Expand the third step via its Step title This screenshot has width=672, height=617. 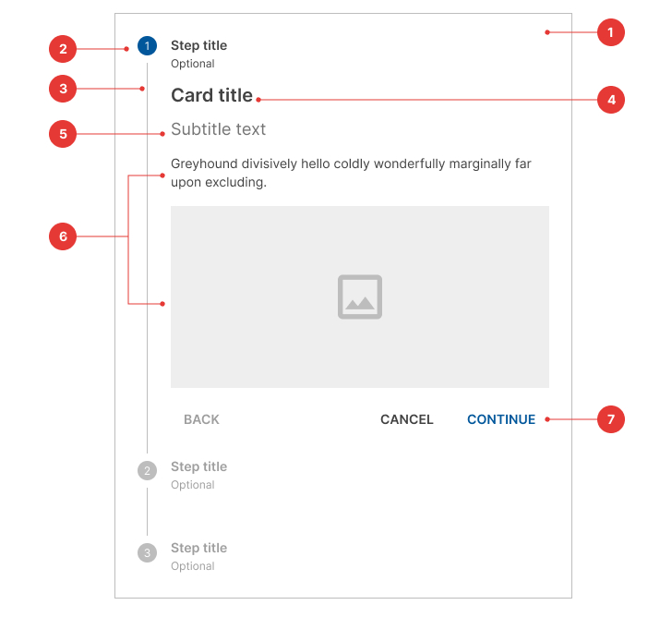(x=198, y=548)
